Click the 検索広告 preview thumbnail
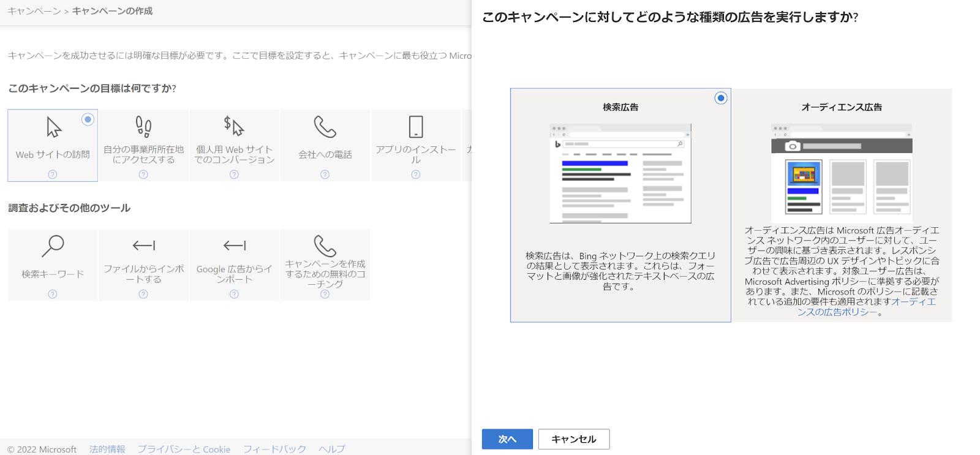980x455 pixels. pyautogui.click(x=620, y=174)
